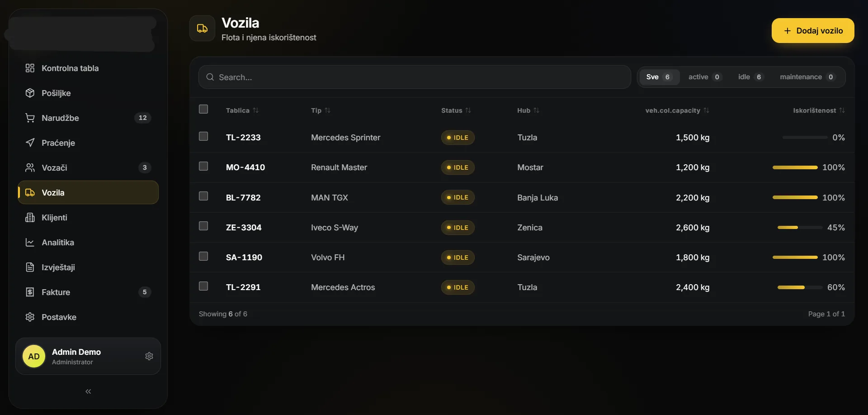Click the Narudžbe shopping cart icon
The height and width of the screenshot is (415, 868).
tap(30, 118)
